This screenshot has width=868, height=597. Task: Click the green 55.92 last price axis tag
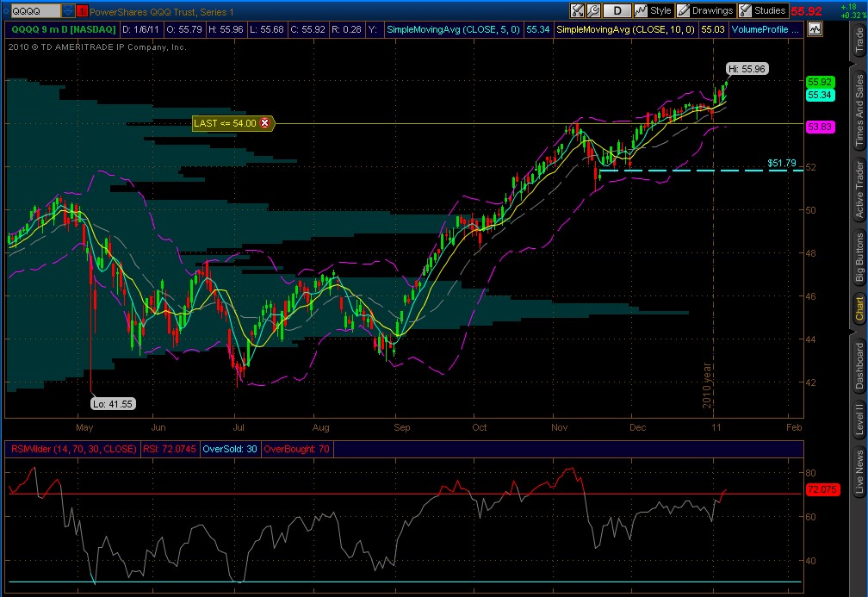point(819,82)
